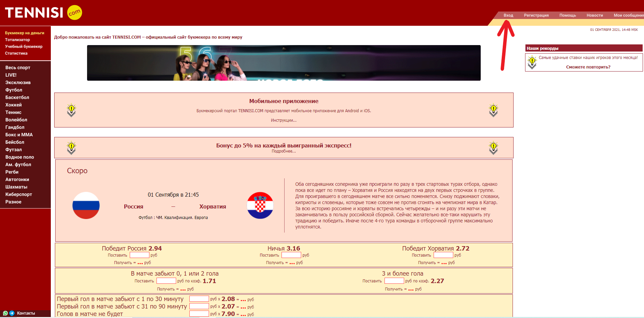Click the Сможете повторить? link

tap(588, 67)
